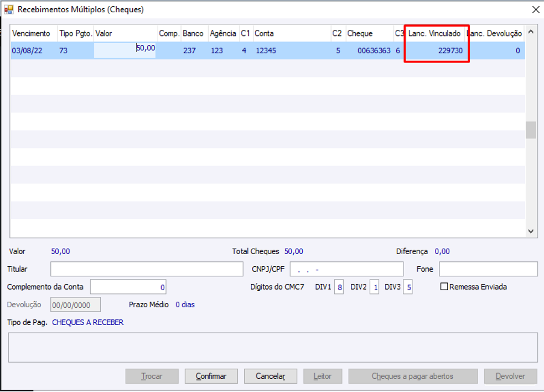
Task: Click the Valor cell being edited
Action: pyautogui.click(x=125, y=50)
